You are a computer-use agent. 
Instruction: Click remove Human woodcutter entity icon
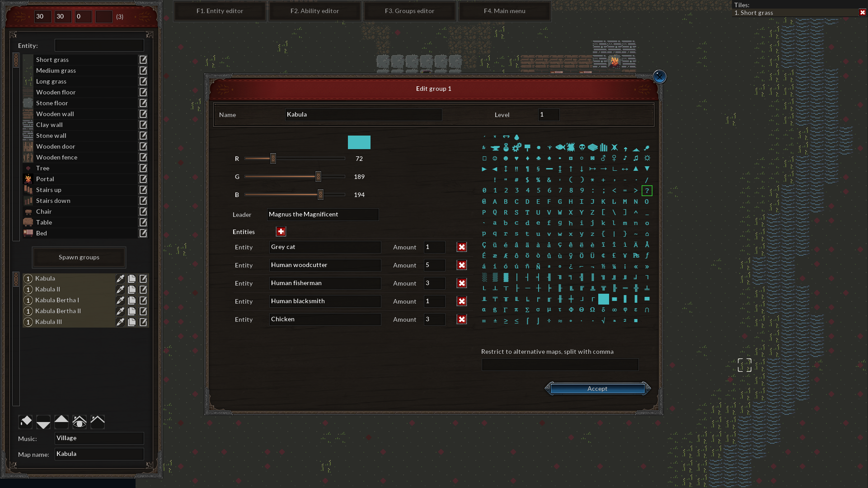click(x=461, y=264)
